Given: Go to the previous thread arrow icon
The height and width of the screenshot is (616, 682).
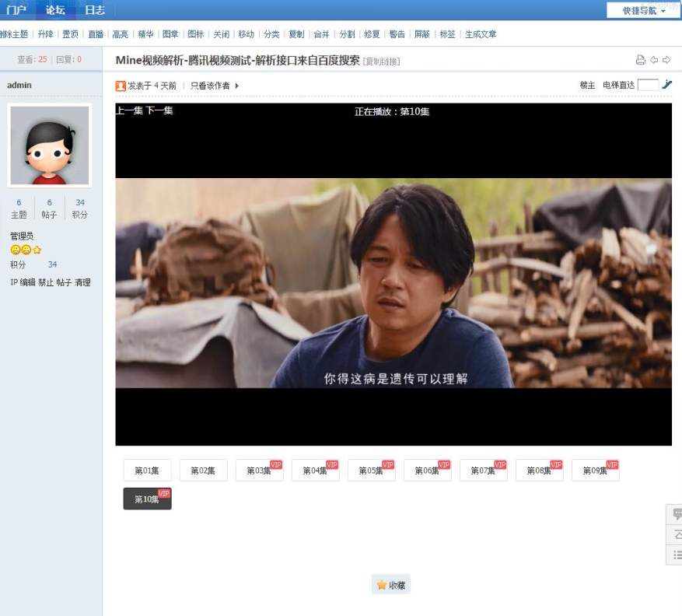Looking at the screenshot, I should 654,60.
